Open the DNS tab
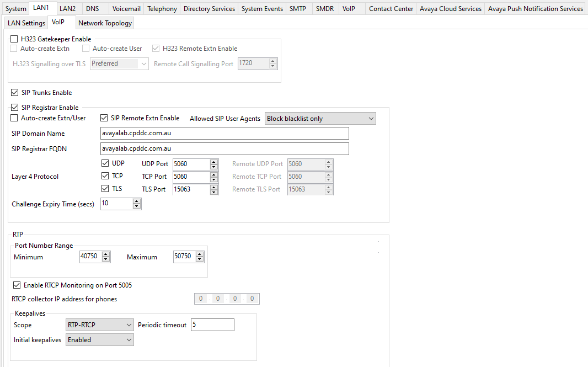The image size is (588, 367). 92,9
